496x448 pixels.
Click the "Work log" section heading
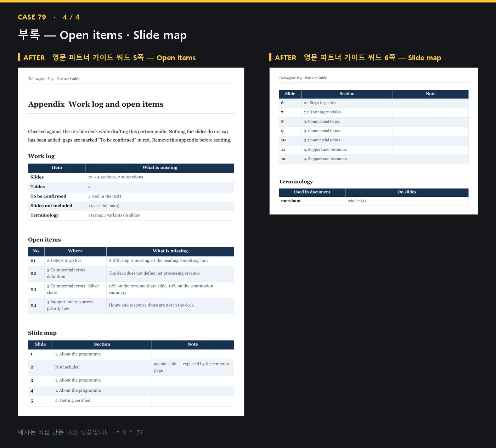tap(41, 156)
